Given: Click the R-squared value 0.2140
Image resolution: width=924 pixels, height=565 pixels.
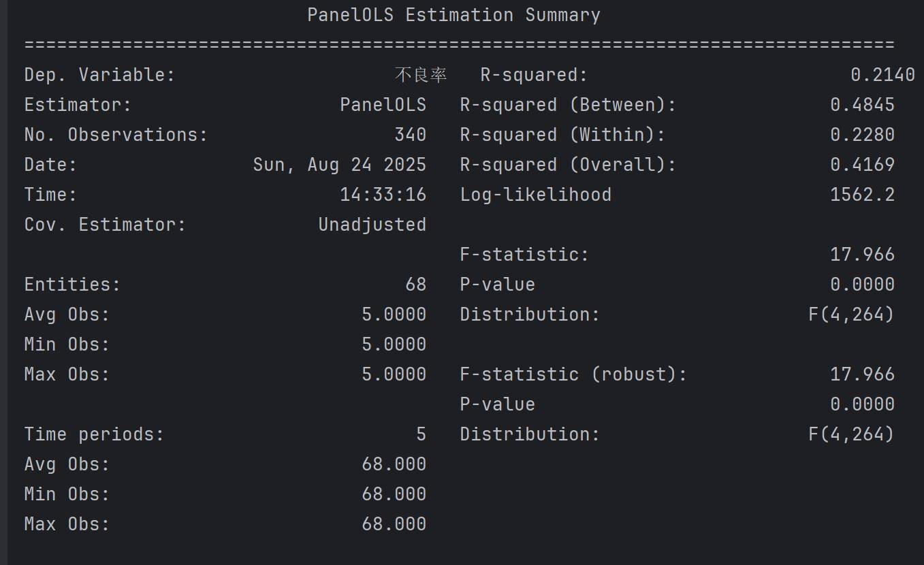Looking at the screenshot, I should point(882,75).
